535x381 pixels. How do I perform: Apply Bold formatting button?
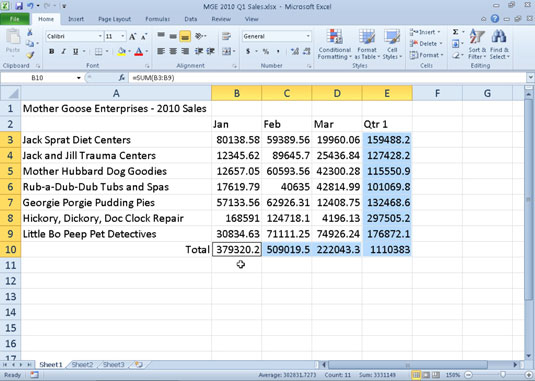click(52, 52)
